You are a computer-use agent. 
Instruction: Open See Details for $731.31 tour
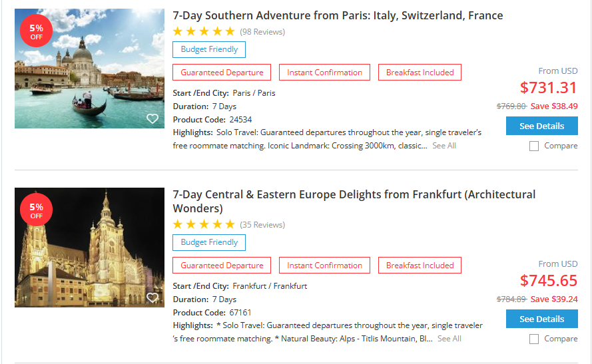[541, 126]
